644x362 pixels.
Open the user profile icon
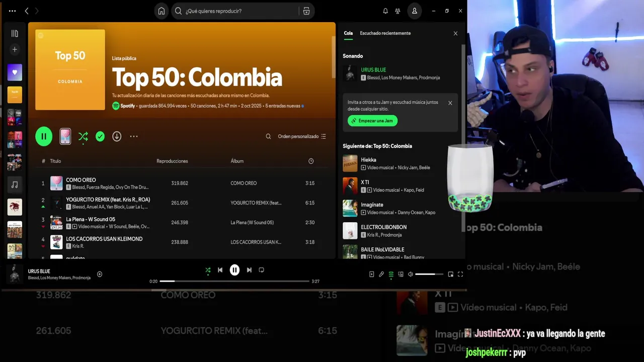[415, 11]
